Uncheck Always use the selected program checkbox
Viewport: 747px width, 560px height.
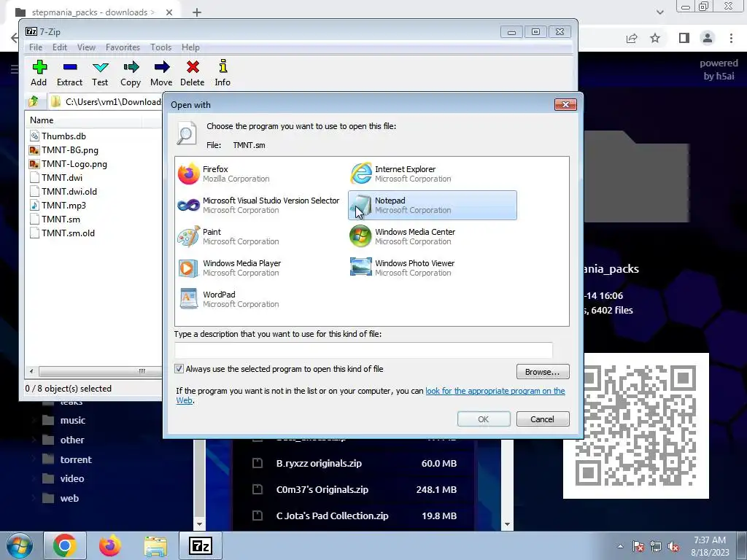(179, 369)
